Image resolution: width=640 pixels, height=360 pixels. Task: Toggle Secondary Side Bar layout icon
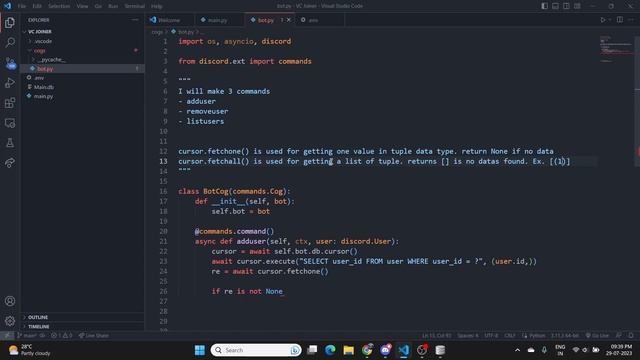click(566, 6)
